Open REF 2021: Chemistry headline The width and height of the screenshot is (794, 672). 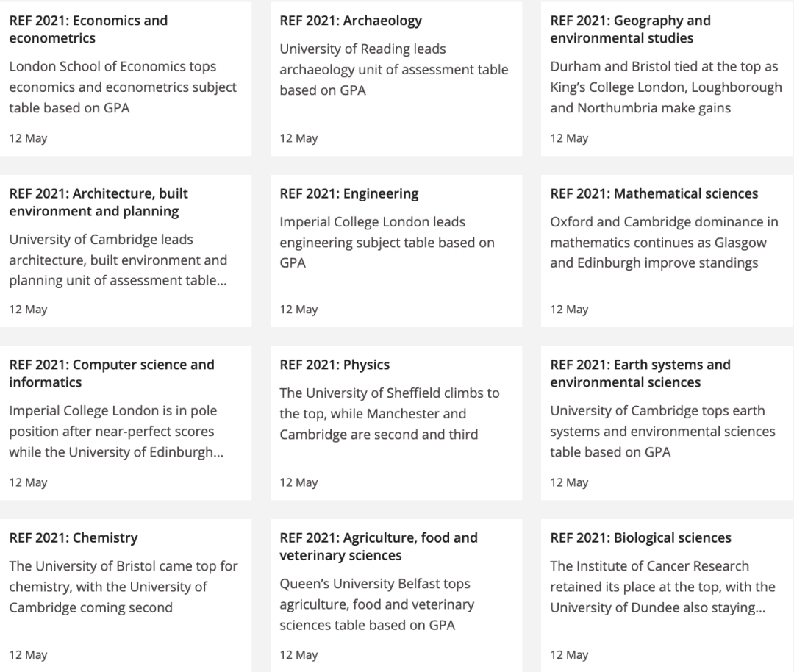coord(74,537)
